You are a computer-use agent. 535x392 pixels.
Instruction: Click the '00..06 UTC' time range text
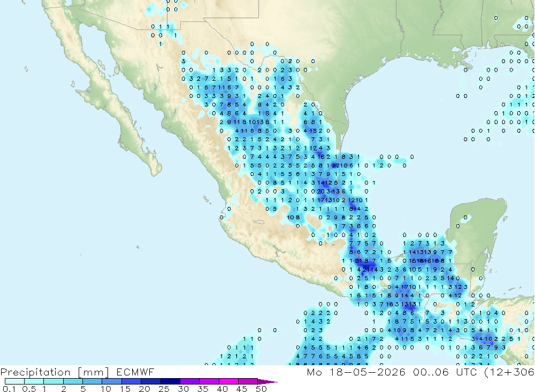pos(445,372)
